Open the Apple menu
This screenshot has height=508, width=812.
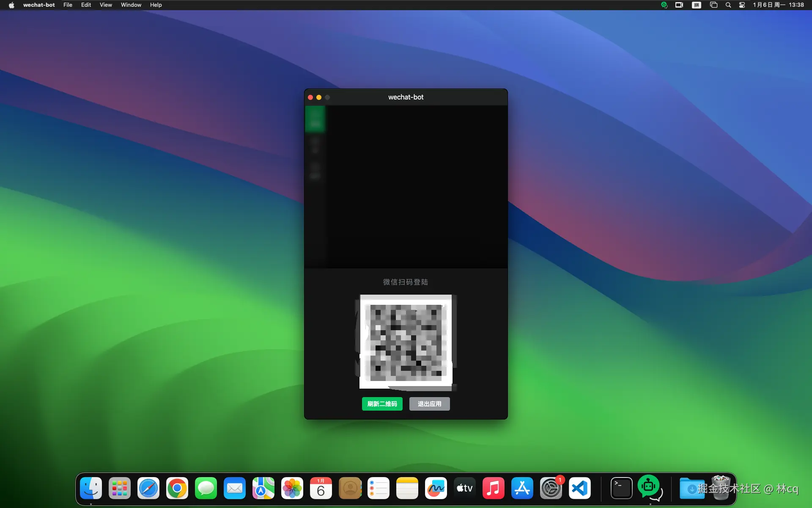coord(11,5)
